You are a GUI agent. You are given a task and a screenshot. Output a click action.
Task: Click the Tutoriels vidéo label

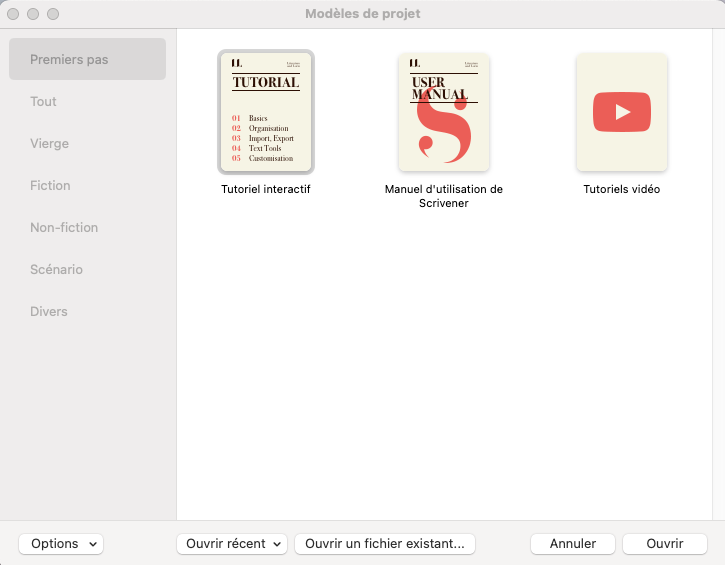click(x=622, y=189)
